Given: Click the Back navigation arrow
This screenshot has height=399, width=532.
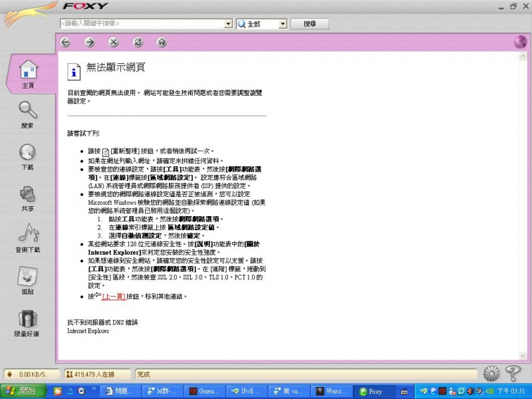Looking at the screenshot, I should point(66,42).
